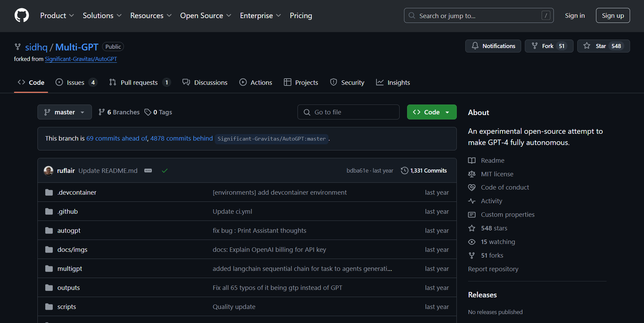Open the Projects tab
Image resolution: width=644 pixels, height=323 pixels.
click(x=301, y=82)
